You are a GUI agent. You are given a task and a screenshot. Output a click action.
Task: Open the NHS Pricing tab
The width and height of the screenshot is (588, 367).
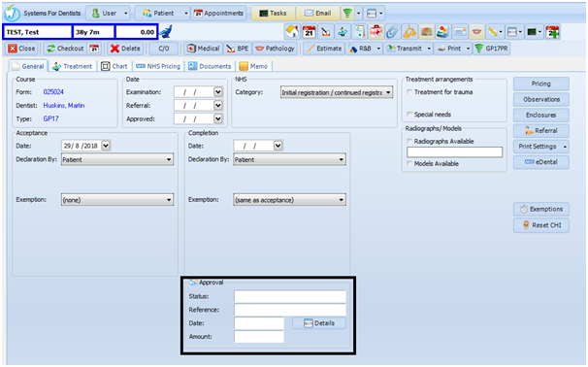pos(158,66)
